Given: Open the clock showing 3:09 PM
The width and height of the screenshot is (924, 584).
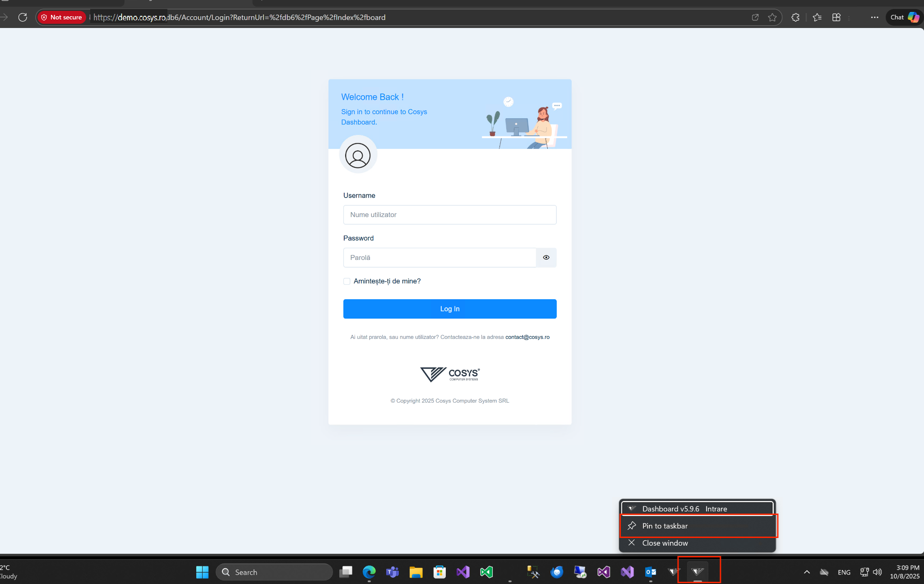Looking at the screenshot, I should (x=905, y=572).
